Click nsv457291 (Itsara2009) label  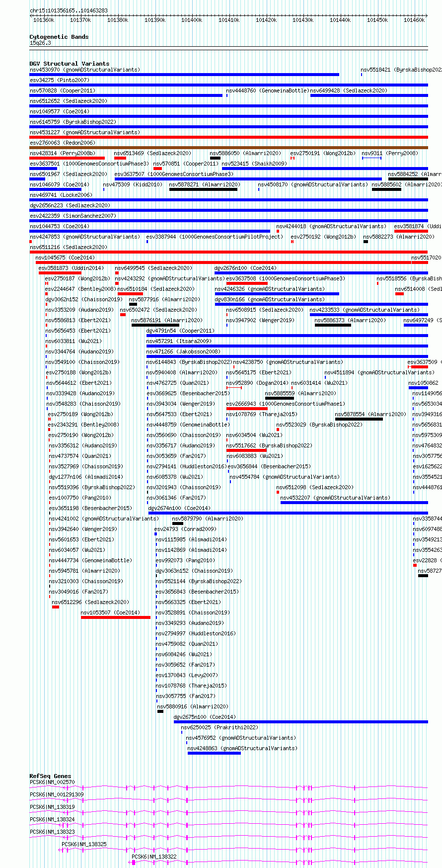(179, 341)
